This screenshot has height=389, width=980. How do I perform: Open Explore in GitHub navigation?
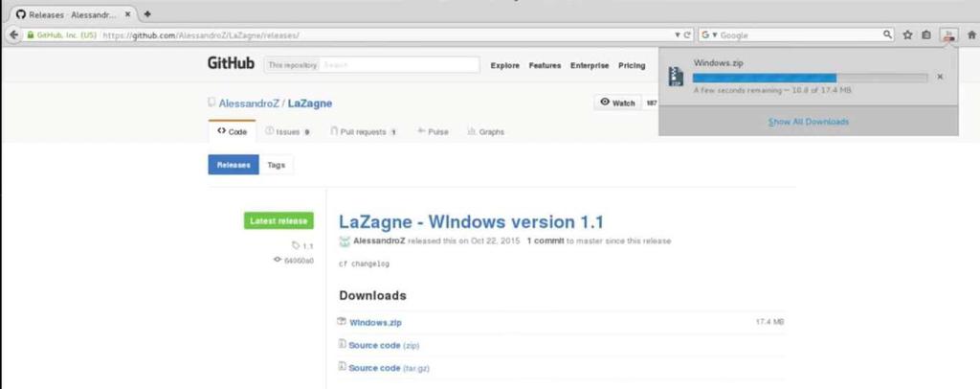(505, 66)
